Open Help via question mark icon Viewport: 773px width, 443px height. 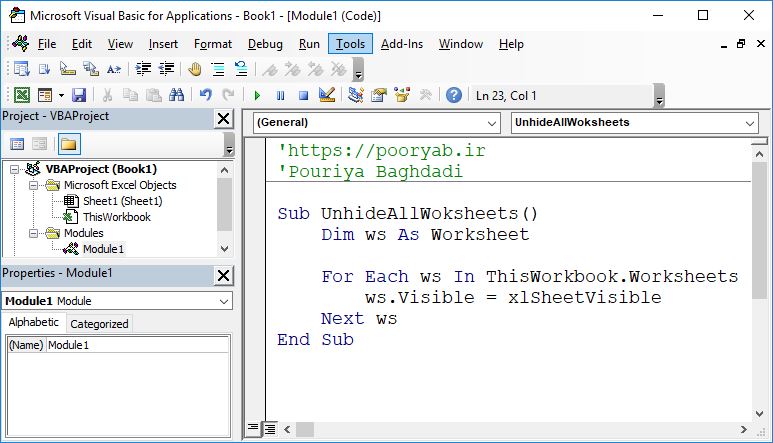454,96
